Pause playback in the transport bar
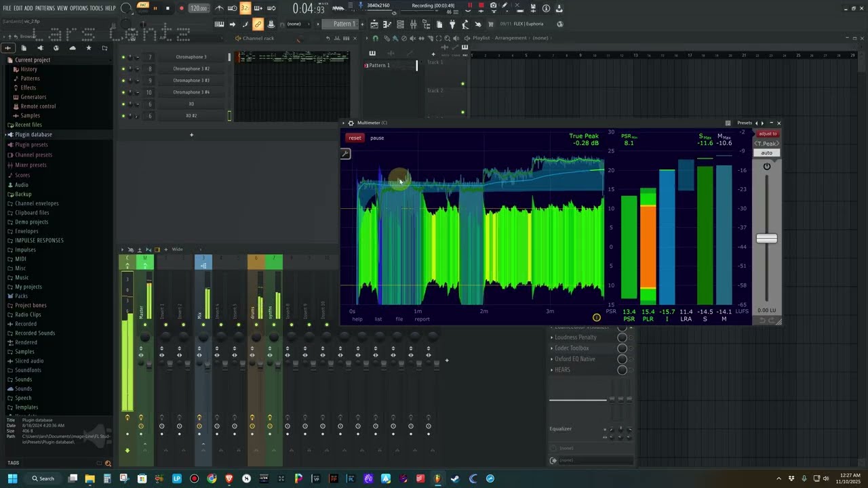Screen dimensions: 868x488 (x=155, y=8)
